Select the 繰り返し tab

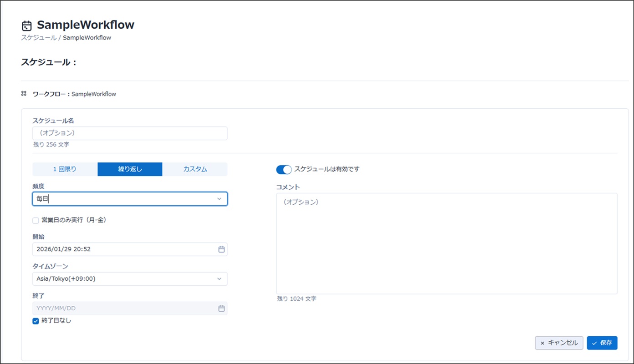tap(130, 169)
